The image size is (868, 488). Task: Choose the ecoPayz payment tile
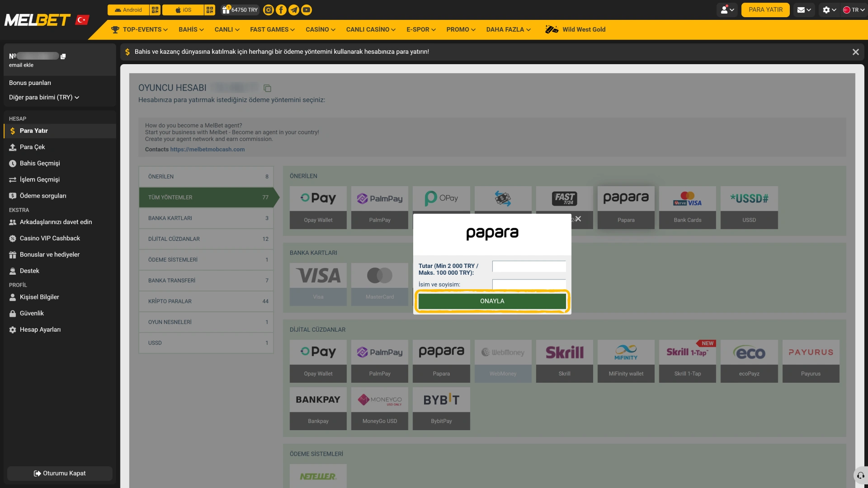(749, 361)
